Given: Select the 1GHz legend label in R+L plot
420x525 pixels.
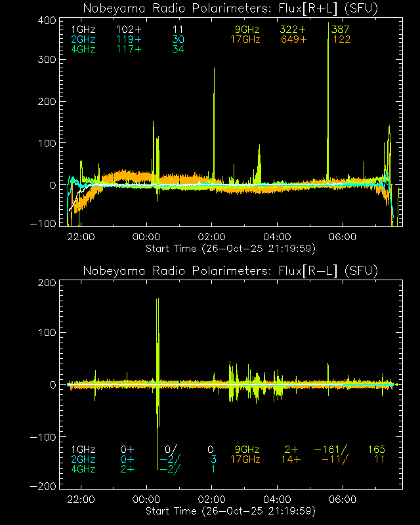Looking at the screenshot, I should (83, 30).
